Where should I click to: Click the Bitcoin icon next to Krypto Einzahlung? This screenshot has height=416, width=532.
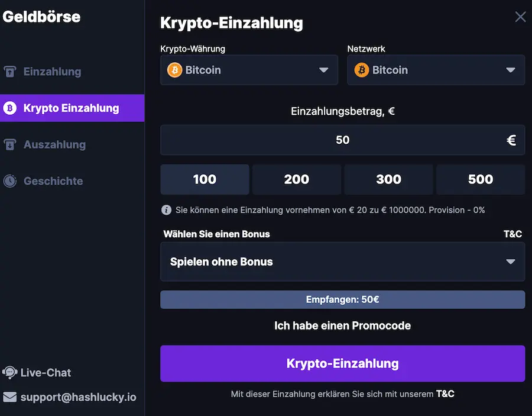(x=9, y=108)
